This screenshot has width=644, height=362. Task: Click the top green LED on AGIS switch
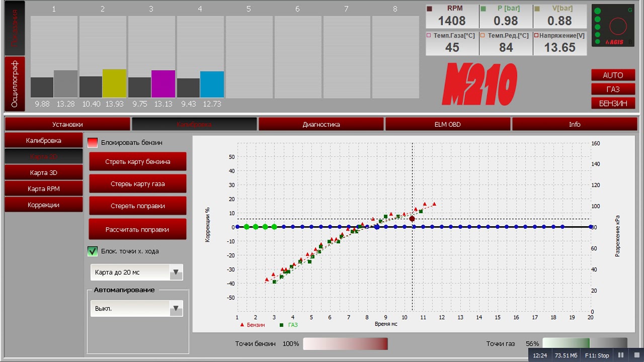598,12
